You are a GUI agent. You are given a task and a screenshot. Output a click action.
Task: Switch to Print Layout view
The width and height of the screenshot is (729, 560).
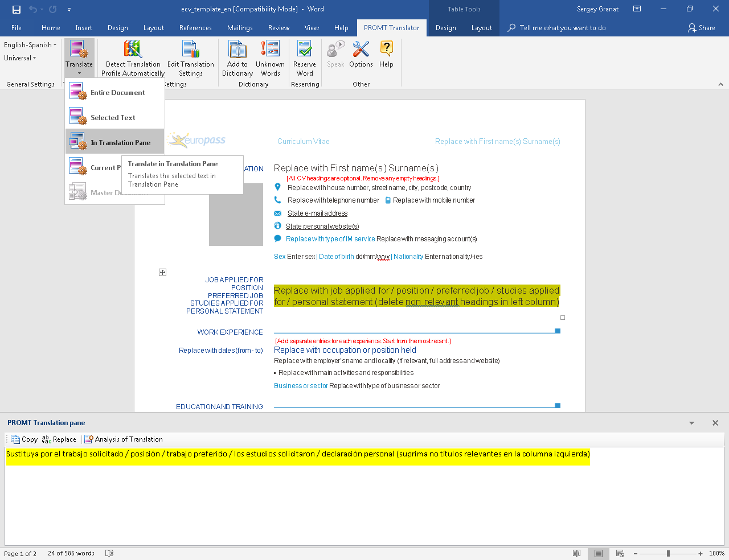coord(598,554)
